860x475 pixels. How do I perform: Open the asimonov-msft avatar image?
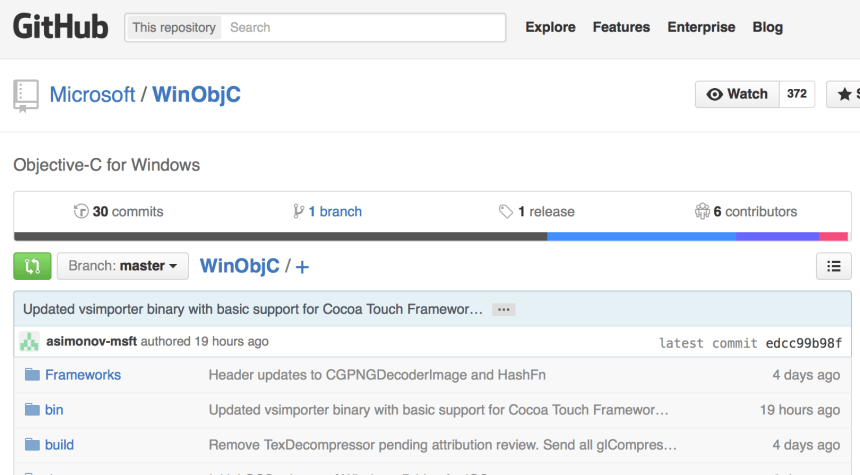point(29,341)
